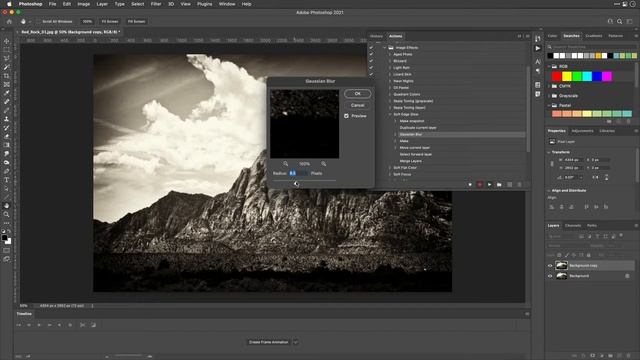
Task: Select the Crop tool
Action: (x=7, y=76)
